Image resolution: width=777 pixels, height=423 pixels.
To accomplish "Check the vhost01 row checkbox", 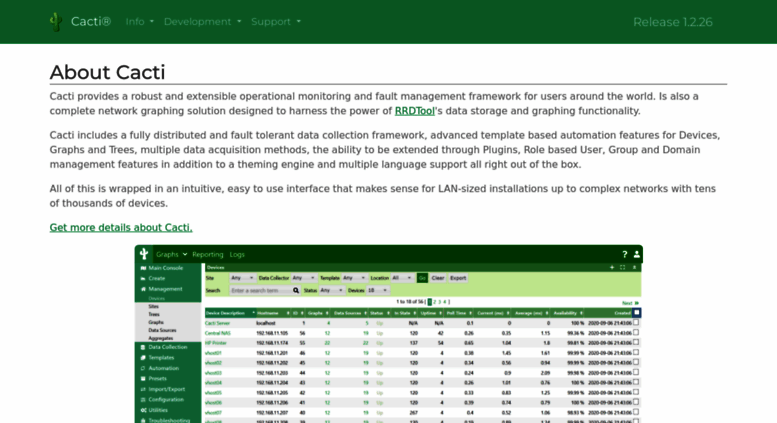I will point(636,352).
